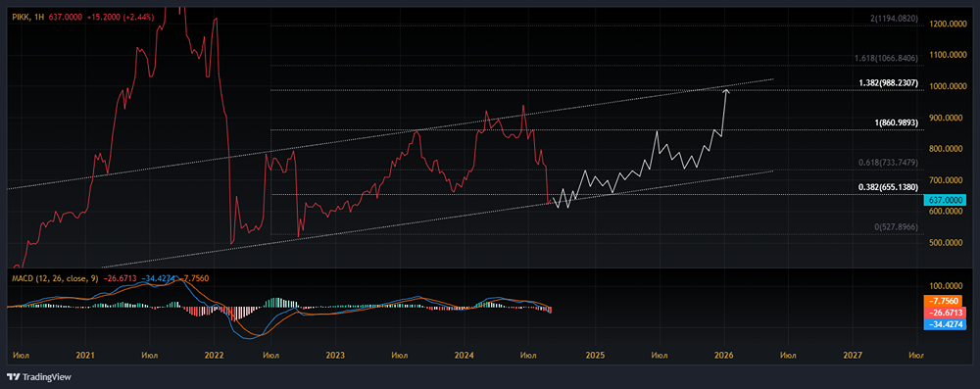The height and width of the screenshot is (389, 980).
Task: Click the 2024 label on the time axis
Action: point(465,356)
